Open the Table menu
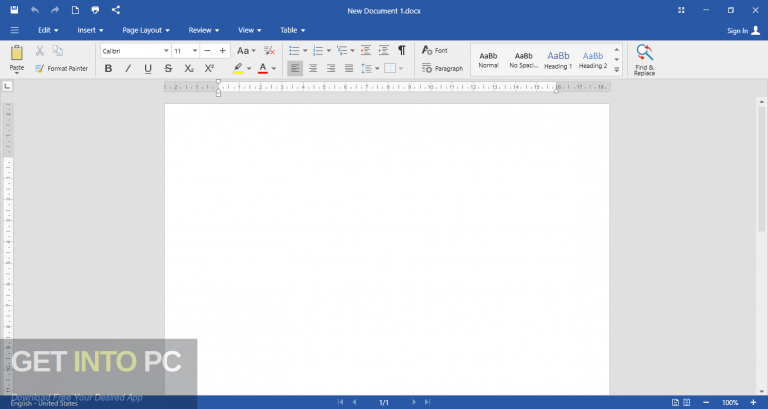Viewport: 768px width, 409px height. coord(293,30)
